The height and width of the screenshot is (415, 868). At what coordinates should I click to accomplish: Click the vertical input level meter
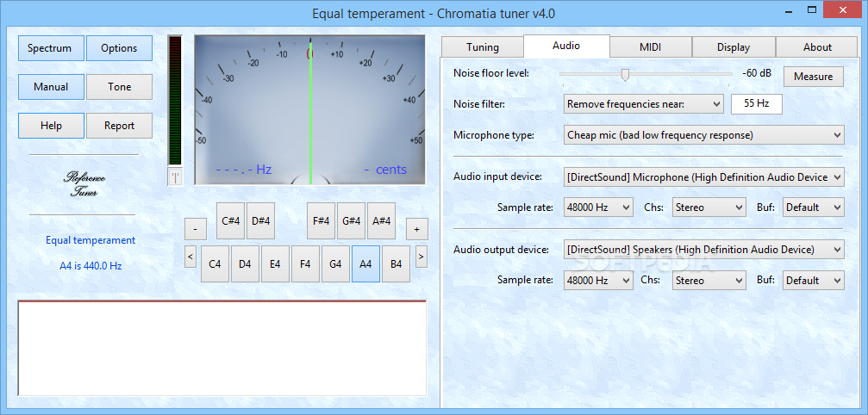pos(175,100)
